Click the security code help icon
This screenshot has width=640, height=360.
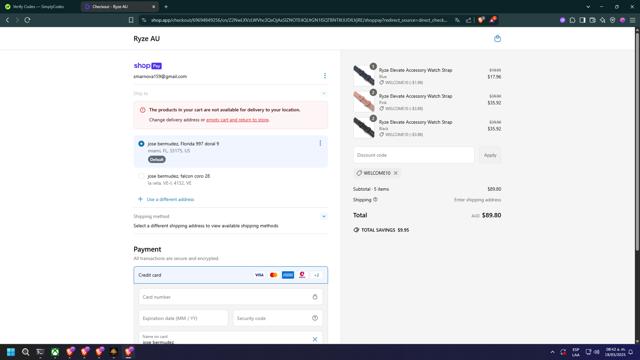(x=315, y=318)
